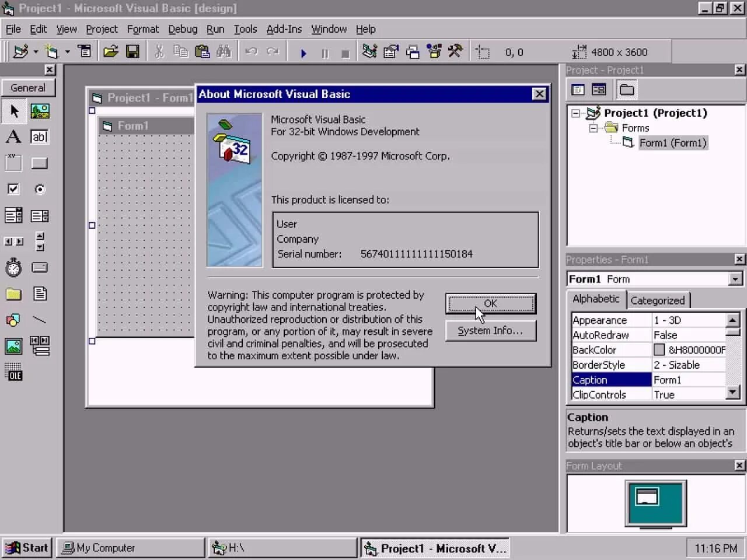Open the Add-Ins menu

click(284, 29)
